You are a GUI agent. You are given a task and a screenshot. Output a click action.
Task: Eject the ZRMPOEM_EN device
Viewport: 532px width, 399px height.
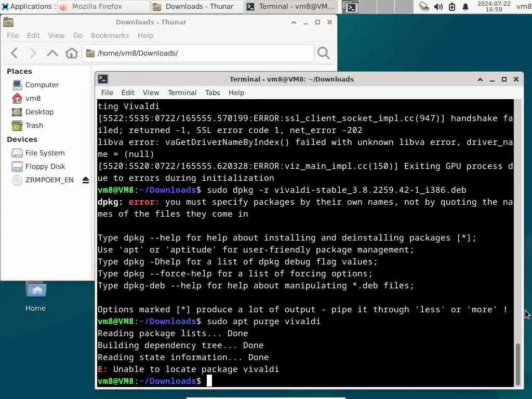coord(86,180)
